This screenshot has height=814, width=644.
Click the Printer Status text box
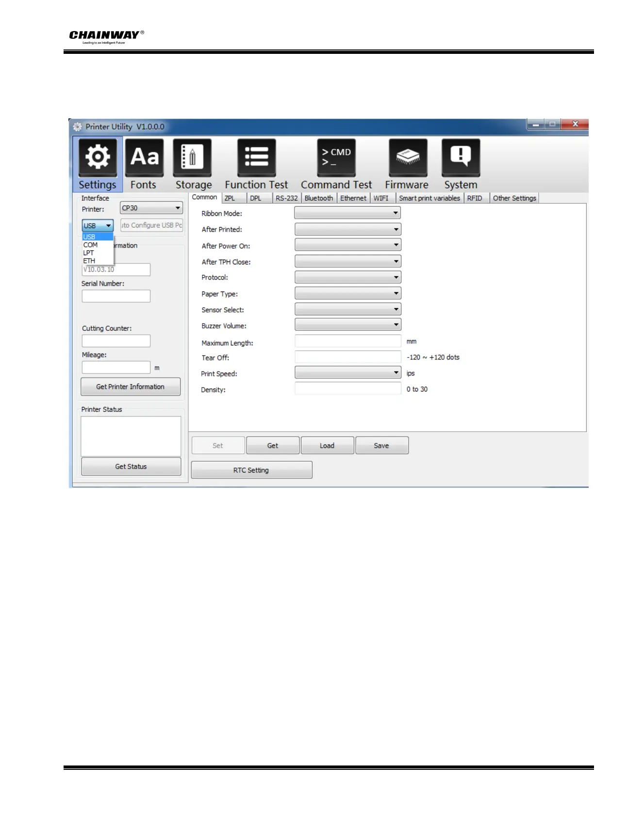pyautogui.click(x=131, y=436)
